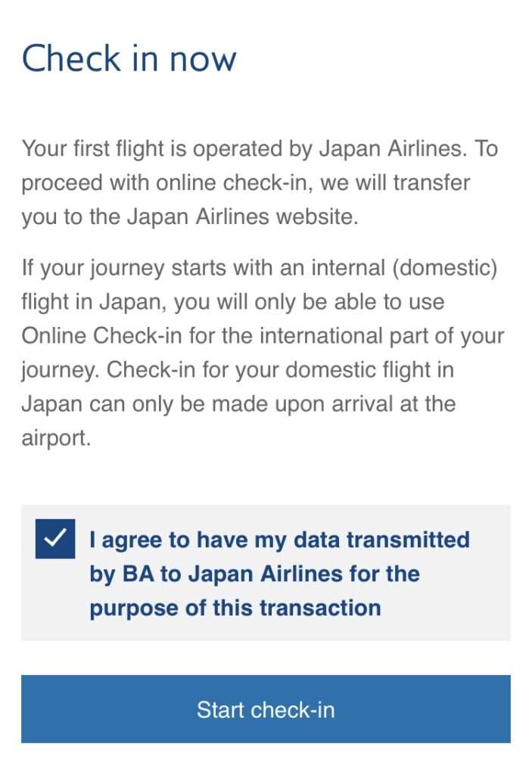Screen dimensions: 532x775
Task: Click 'flight in Japan, you will only' line
Action: click(x=233, y=302)
